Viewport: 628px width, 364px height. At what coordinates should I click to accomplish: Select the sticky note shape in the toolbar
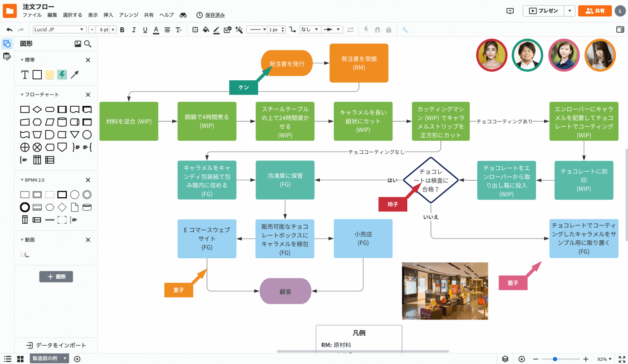(x=50, y=75)
